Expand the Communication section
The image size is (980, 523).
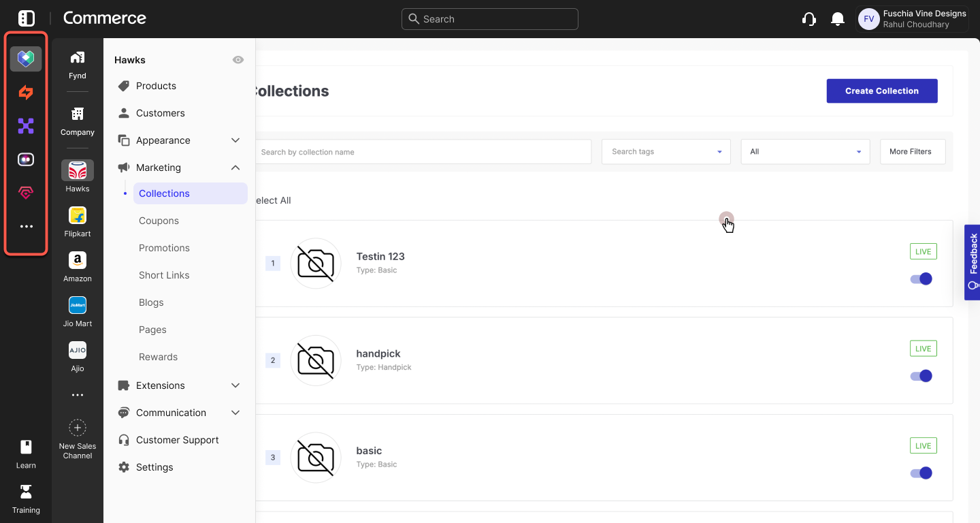tap(235, 413)
